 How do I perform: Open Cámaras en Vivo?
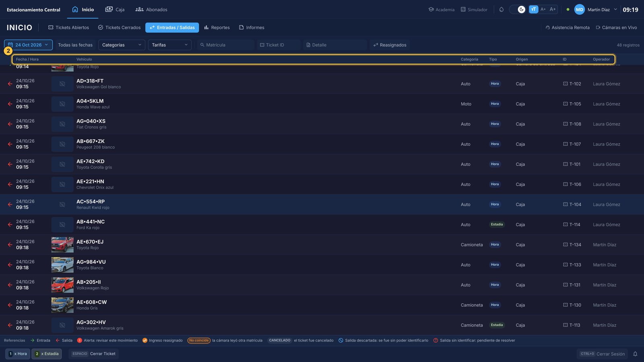pos(616,27)
